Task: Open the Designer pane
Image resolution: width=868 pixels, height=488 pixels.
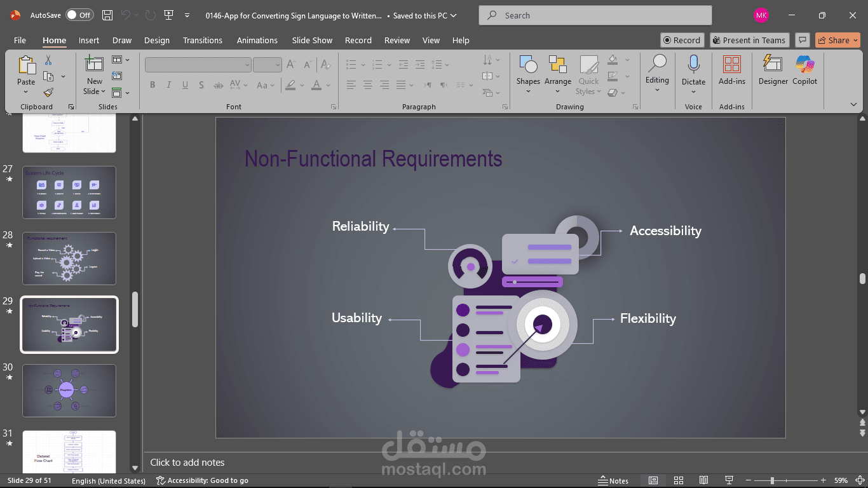Action: 773,64
